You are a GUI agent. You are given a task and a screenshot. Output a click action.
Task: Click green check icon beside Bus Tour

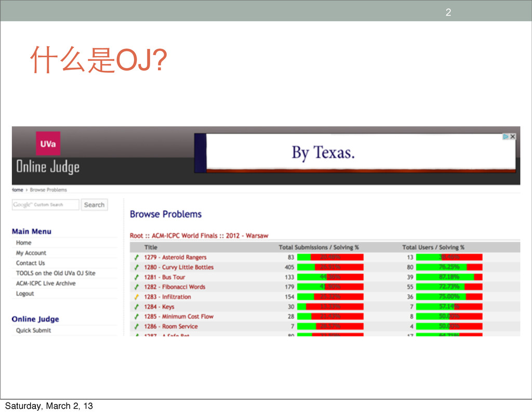pos(137,277)
